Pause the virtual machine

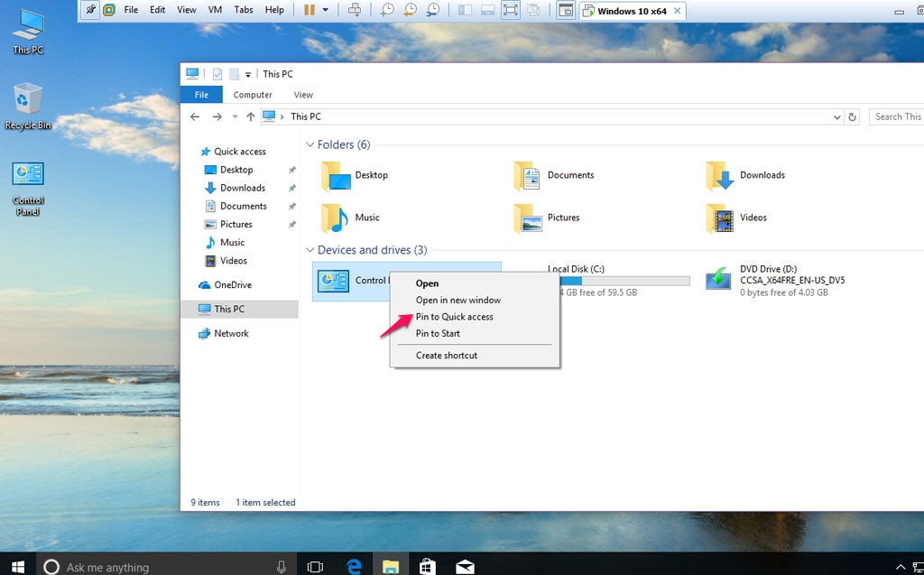(x=310, y=10)
